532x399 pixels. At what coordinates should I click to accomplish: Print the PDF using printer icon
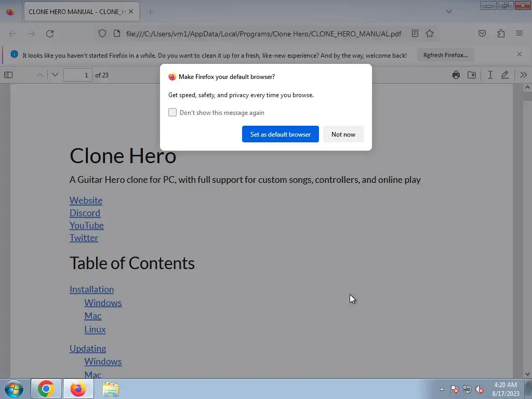coord(456,75)
